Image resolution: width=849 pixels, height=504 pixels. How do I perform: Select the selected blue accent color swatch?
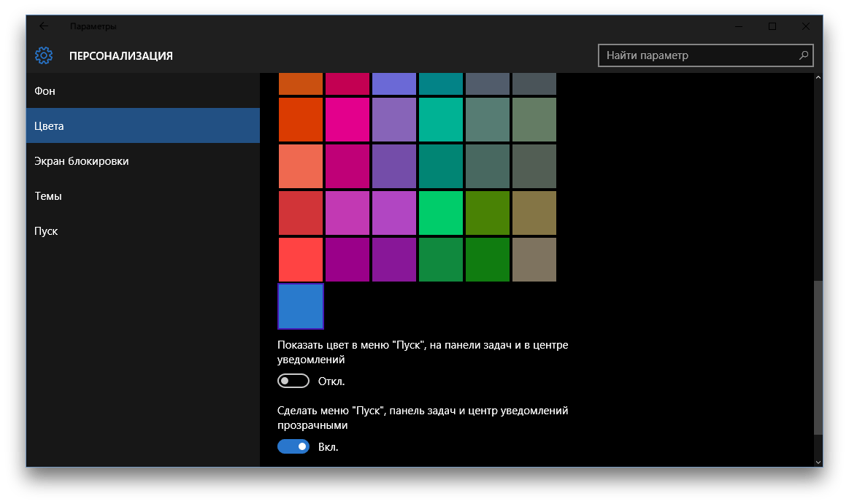click(301, 306)
